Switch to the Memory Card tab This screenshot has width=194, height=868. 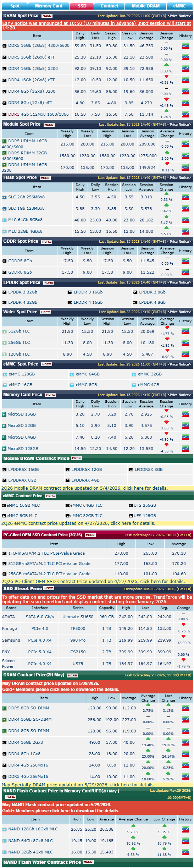49,6
